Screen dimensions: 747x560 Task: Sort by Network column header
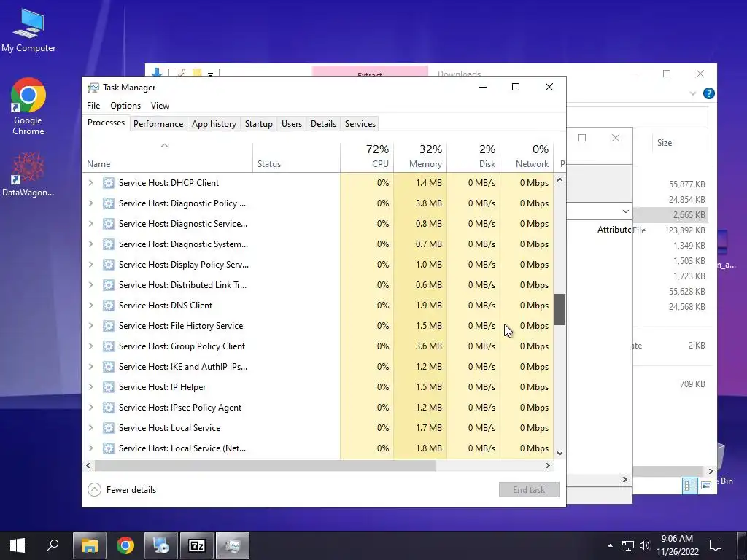527,157
